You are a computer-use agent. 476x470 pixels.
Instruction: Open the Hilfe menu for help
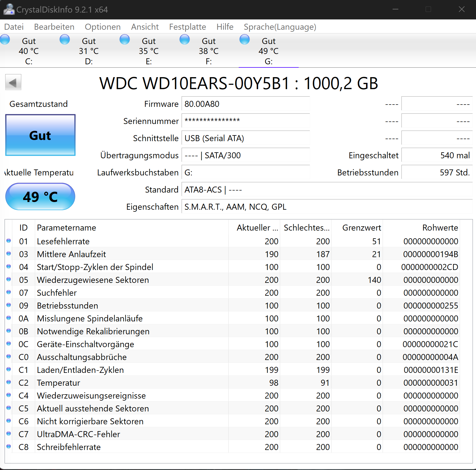(225, 27)
